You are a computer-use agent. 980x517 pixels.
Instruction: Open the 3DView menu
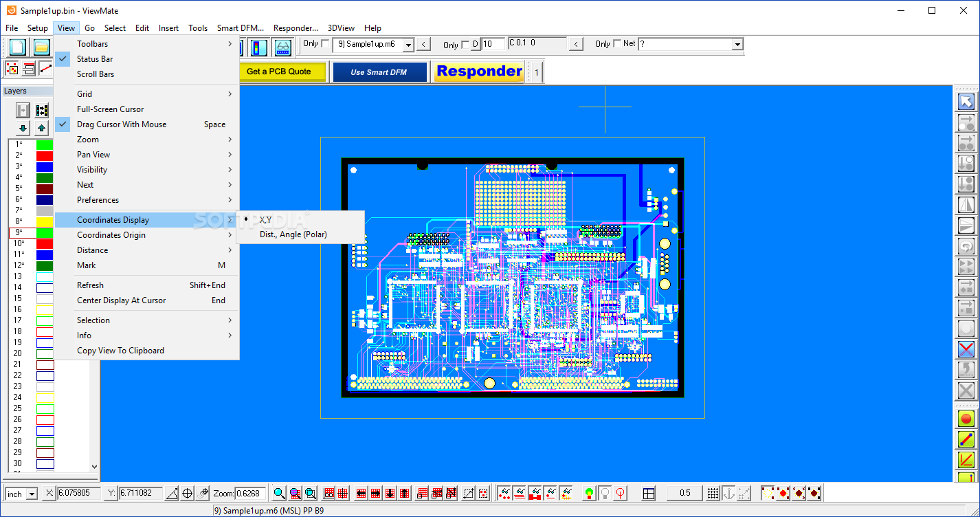341,28
